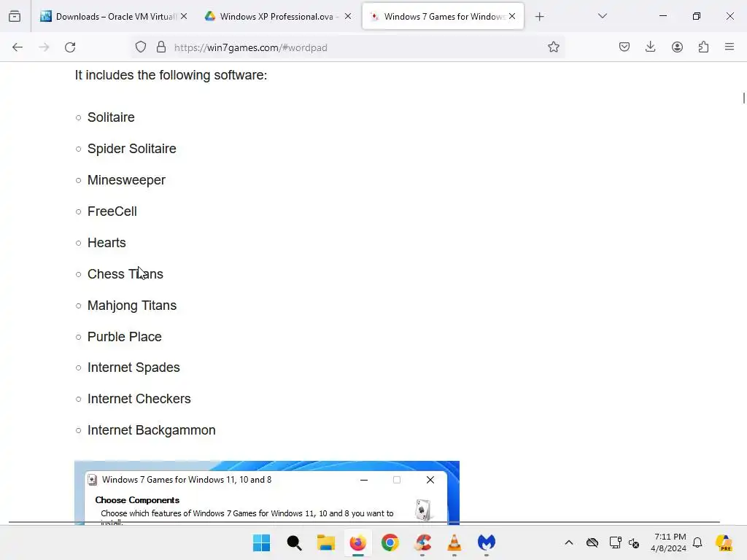The image size is (747, 560).
Task: Restore down the Firefox window
Action: [x=697, y=16]
